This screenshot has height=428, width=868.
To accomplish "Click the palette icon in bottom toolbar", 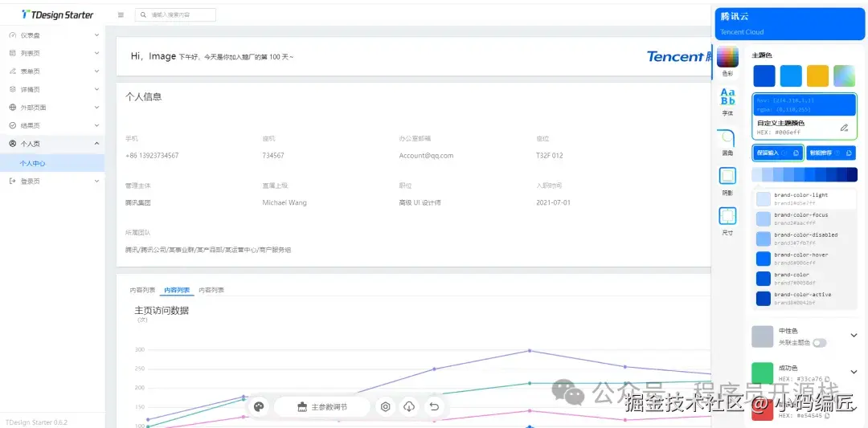I will (259, 407).
